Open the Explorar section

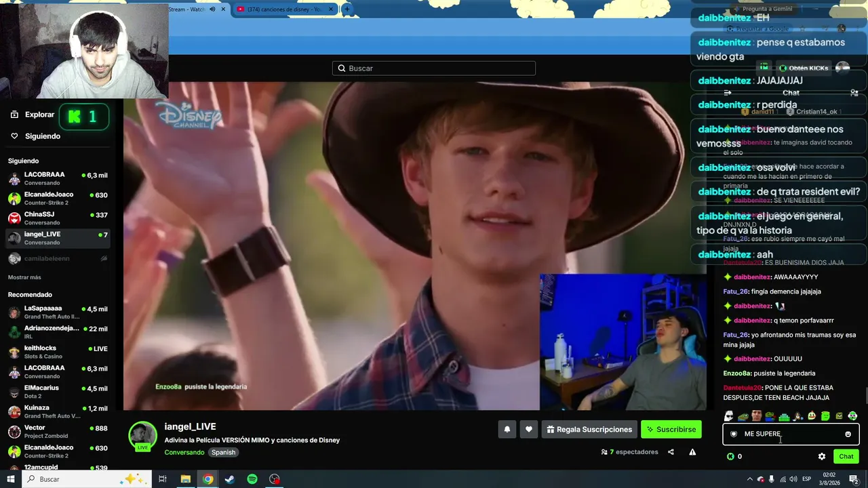pyautogui.click(x=33, y=115)
